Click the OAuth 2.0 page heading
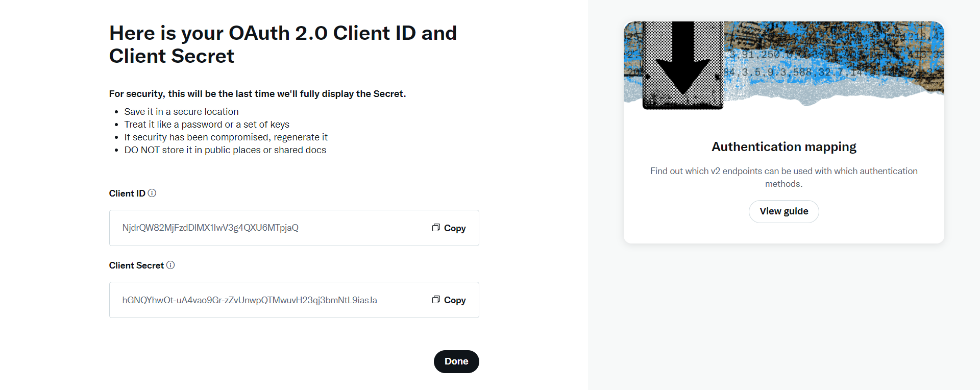The width and height of the screenshot is (980, 390). click(283, 44)
